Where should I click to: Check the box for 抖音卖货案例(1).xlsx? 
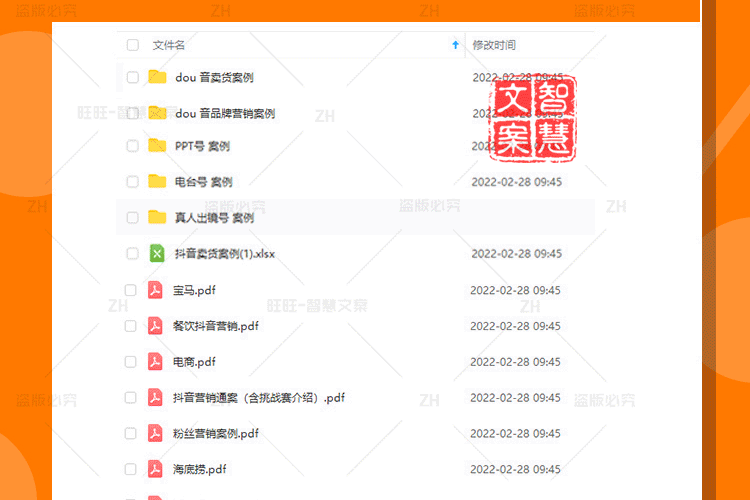(x=132, y=254)
